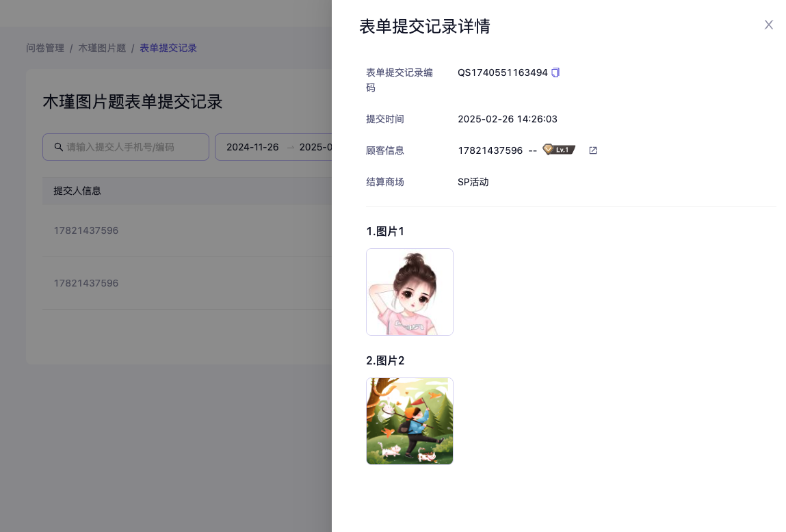Image resolution: width=786 pixels, height=532 pixels.
Task: Focus the 请输入提交人手机号/编码 search field
Action: [x=133, y=147]
